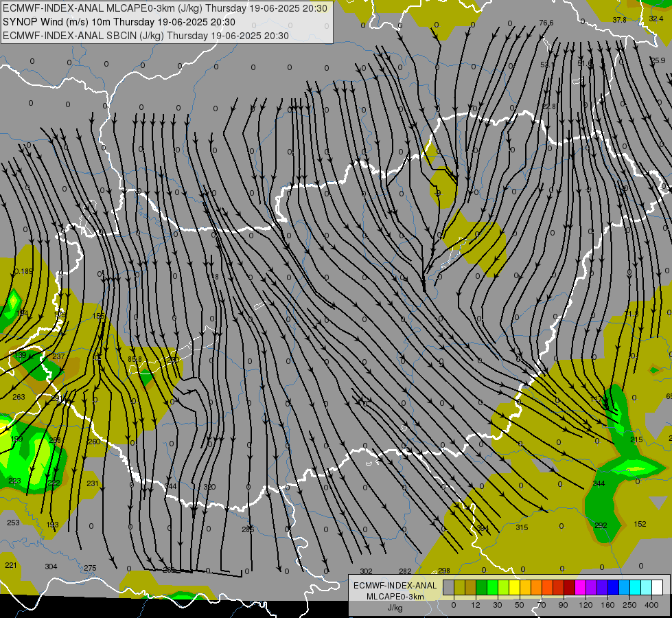
Task: Click the SBCIN header line
Action: (x=146, y=36)
